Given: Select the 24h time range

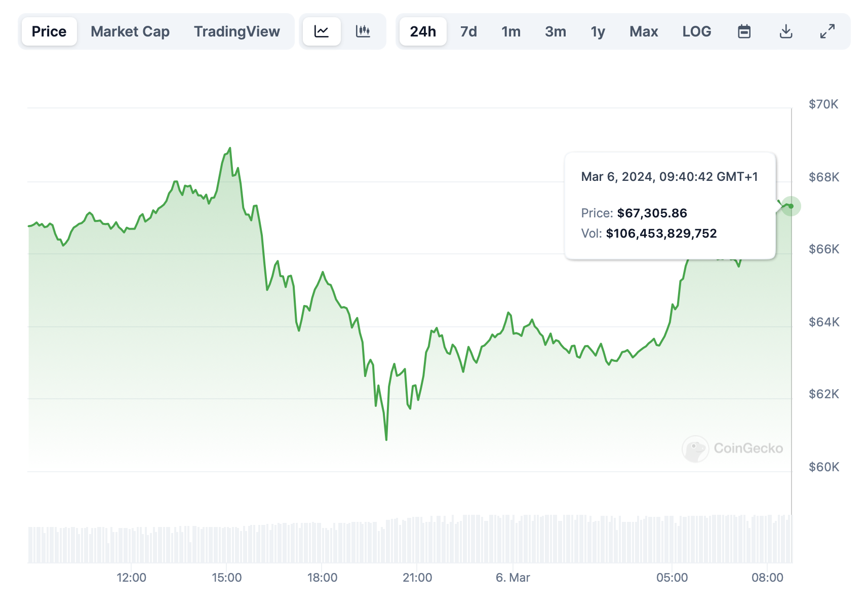Looking at the screenshot, I should coord(423,31).
